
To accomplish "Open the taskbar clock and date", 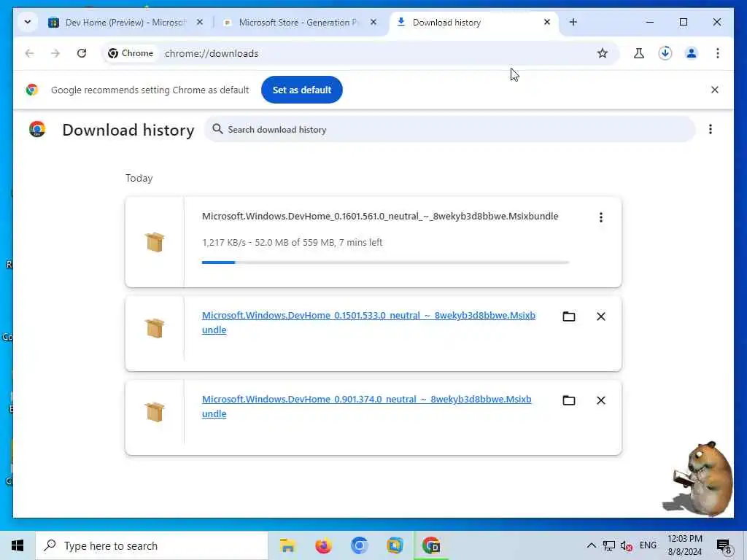I will click(684, 545).
